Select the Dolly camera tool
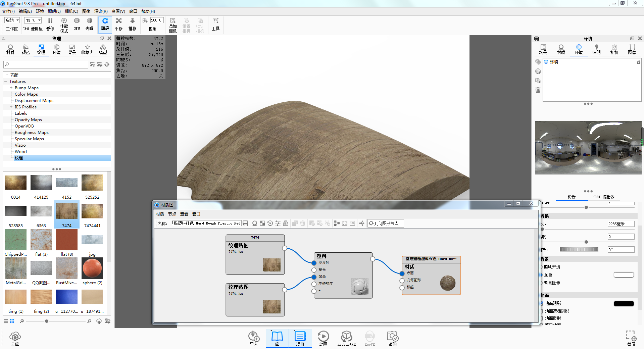The width and height of the screenshot is (644, 349). click(133, 24)
